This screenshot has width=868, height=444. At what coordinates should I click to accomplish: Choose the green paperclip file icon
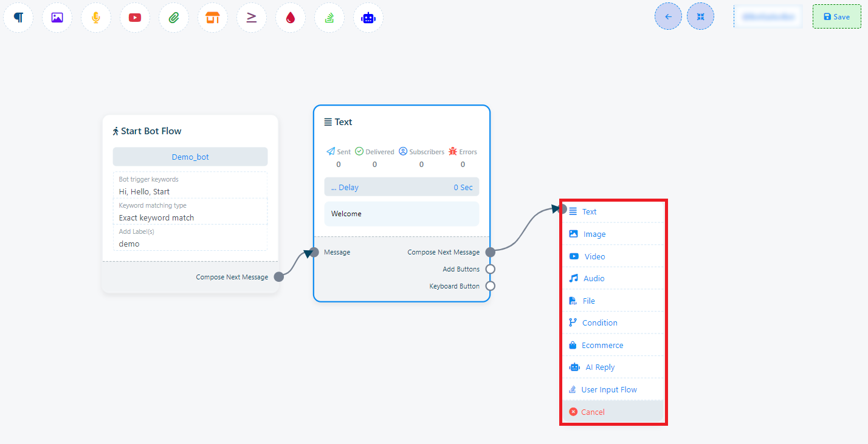tap(174, 18)
